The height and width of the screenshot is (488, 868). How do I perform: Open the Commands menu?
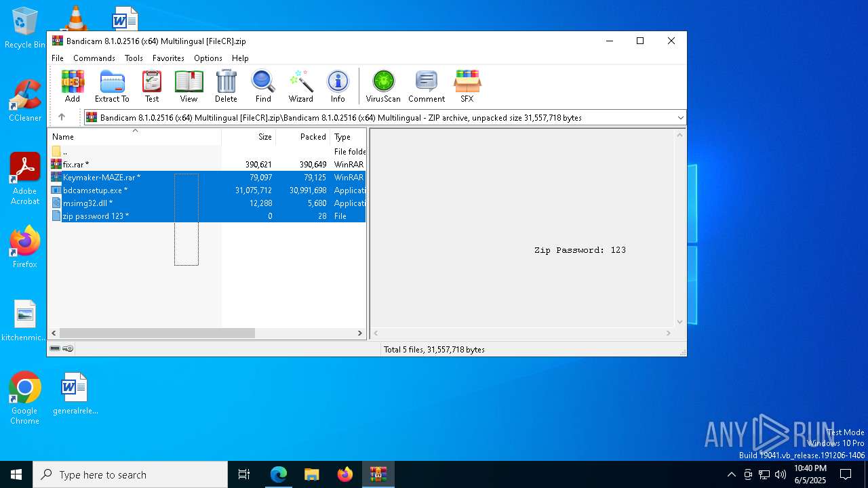coord(94,58)
